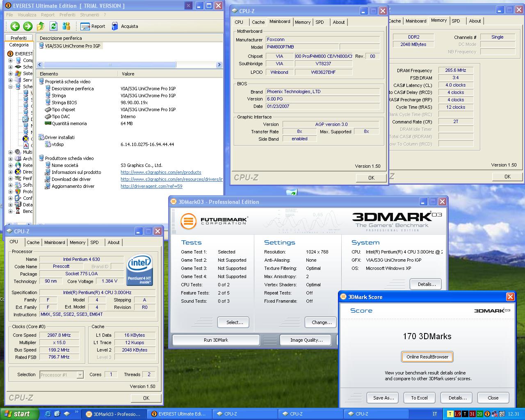Select the Comp computer icon in EVEREST tree

point(18,60)
